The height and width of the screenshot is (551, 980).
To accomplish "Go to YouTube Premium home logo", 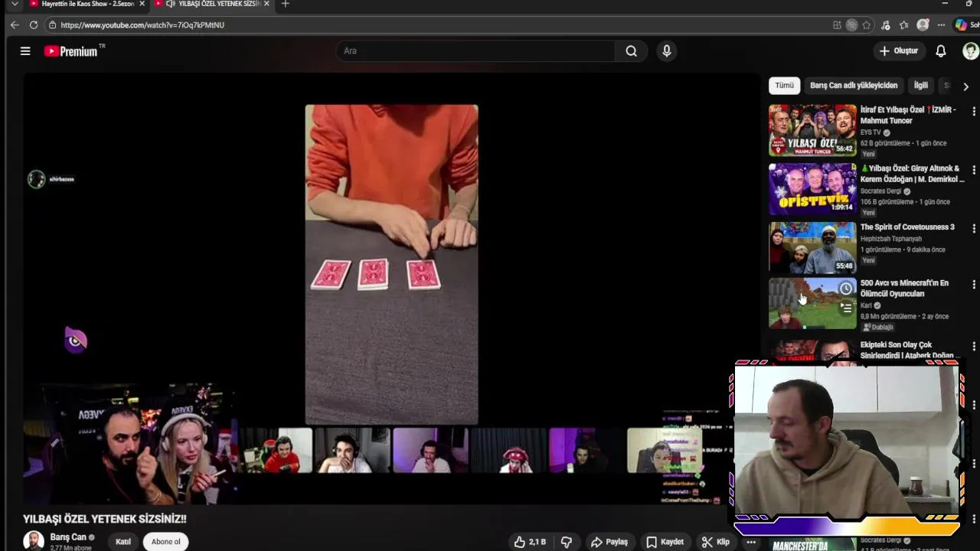I will tap(74, 51).
